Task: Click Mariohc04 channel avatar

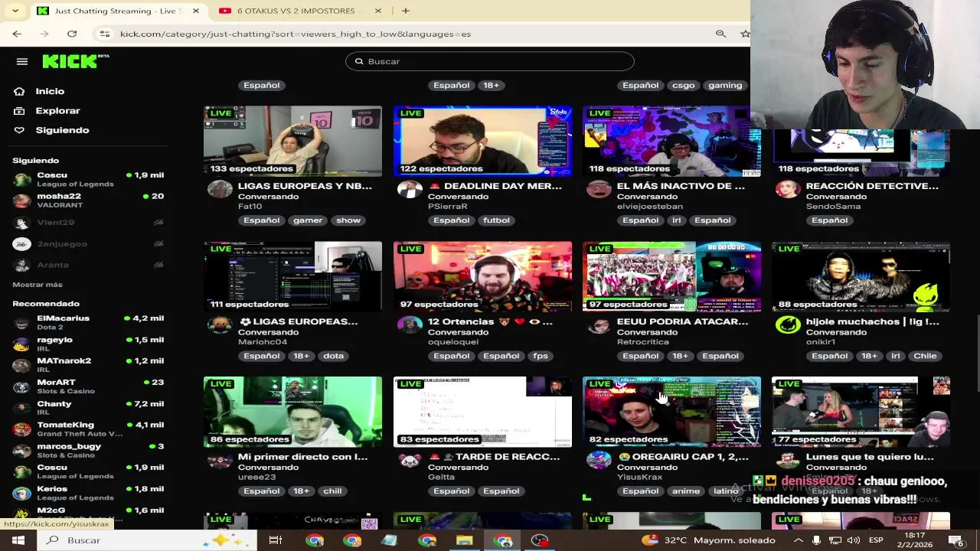Action: 220,325
